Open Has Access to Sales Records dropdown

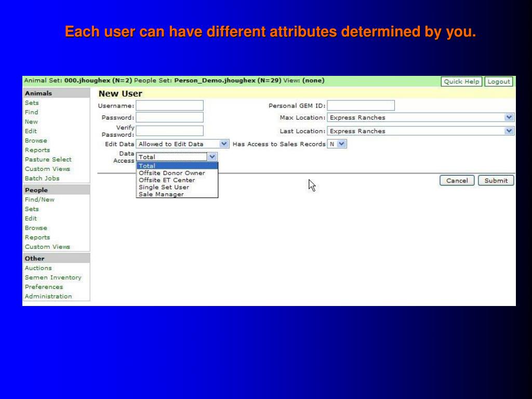(337, 144)
